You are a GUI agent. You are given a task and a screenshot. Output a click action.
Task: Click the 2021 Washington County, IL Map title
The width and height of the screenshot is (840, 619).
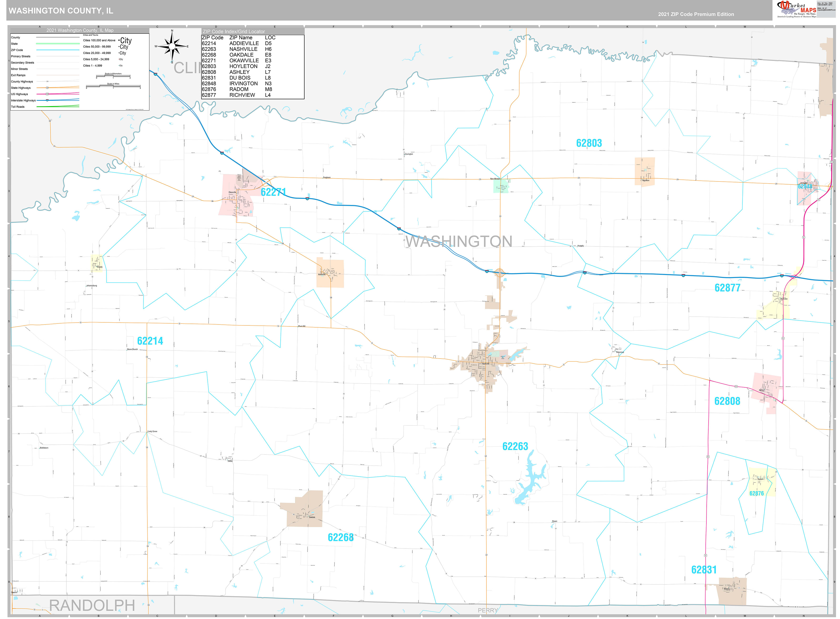pos(80,30)
